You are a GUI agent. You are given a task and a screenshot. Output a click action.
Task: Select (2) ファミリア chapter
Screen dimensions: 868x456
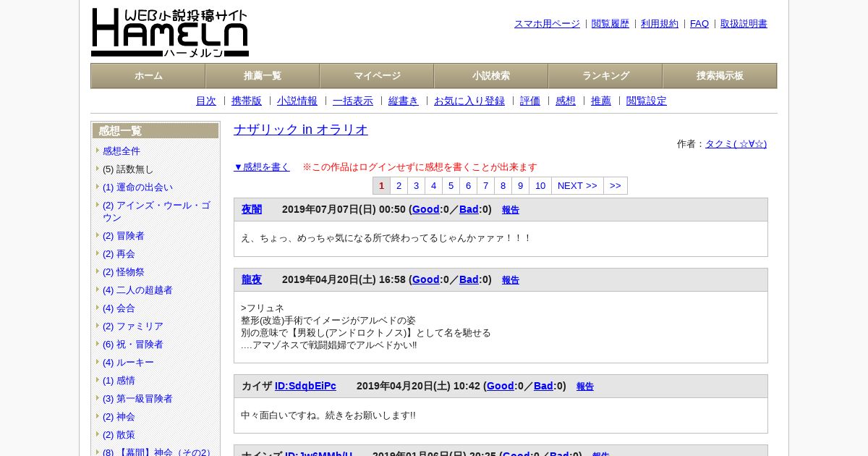(x=133, y=326)
